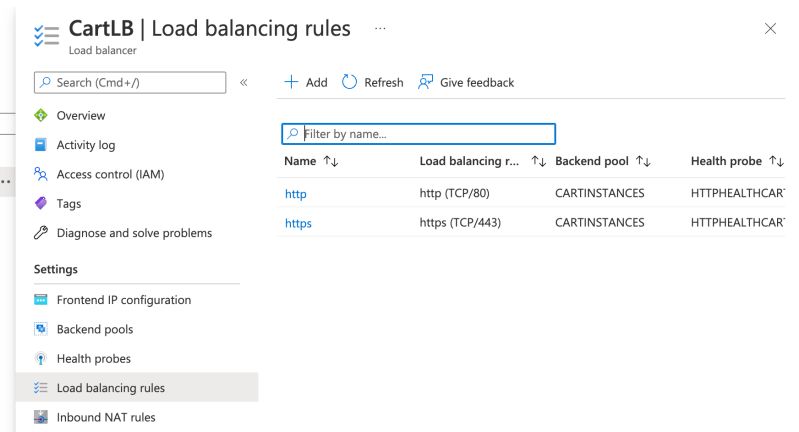
Task: Open Diagnose and solve problems
Action: 137,233
